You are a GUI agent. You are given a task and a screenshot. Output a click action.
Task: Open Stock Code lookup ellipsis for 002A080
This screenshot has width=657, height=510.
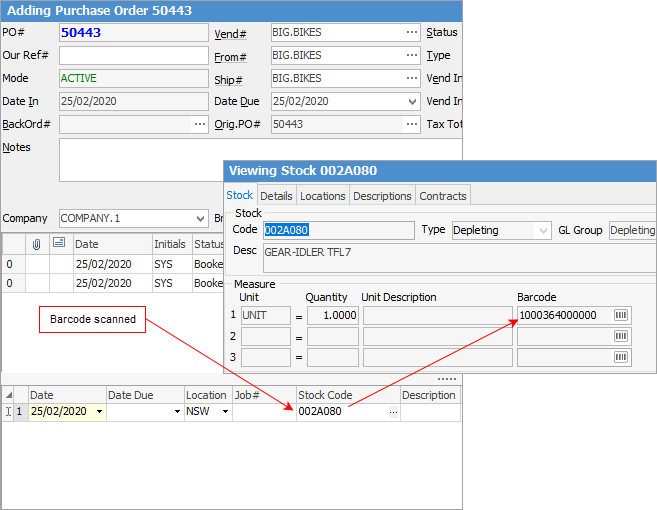point(393,412)
